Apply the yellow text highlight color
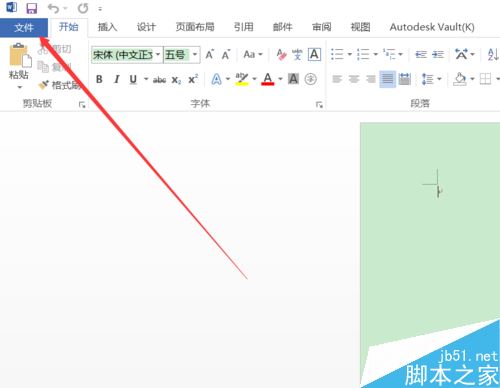500x388 pixels. (242, 79)
